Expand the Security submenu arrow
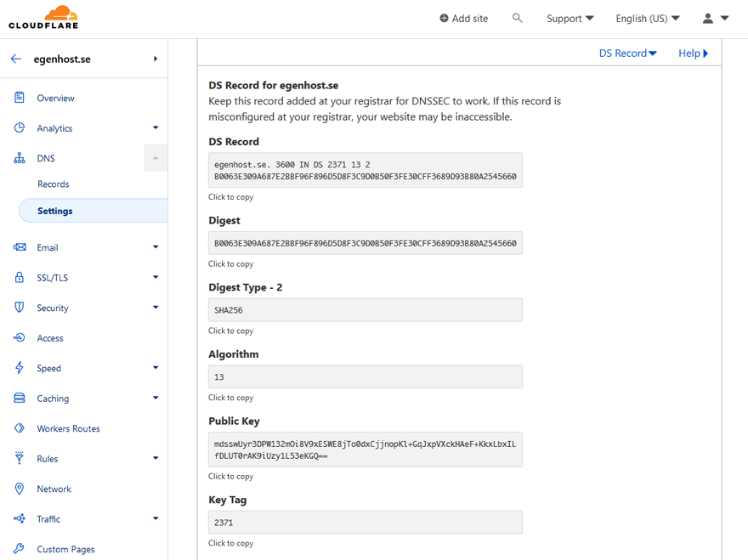This screenshot has height=560, width=748. point(156,307)
